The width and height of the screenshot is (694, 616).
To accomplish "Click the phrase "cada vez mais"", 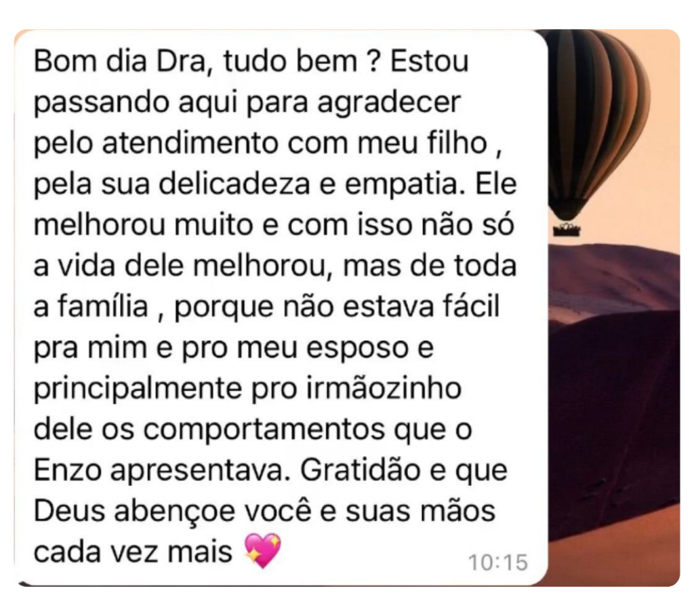I will pyautogui.click(x=134, y=552).
